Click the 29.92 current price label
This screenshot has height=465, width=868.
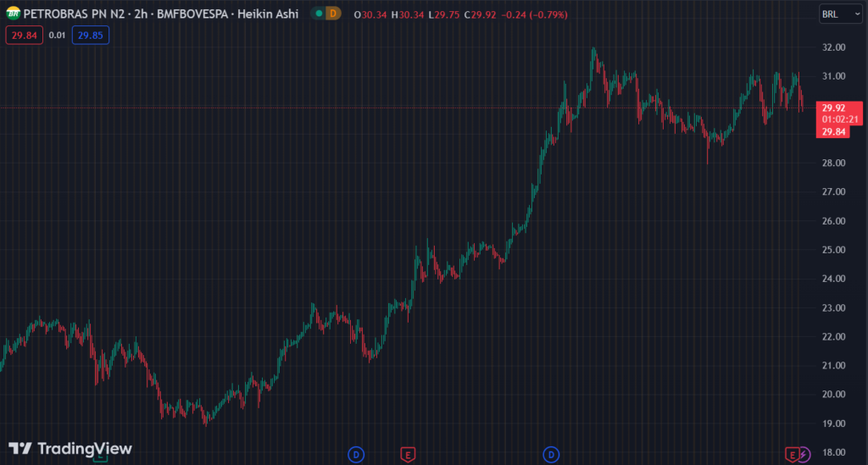click(833, 108)
